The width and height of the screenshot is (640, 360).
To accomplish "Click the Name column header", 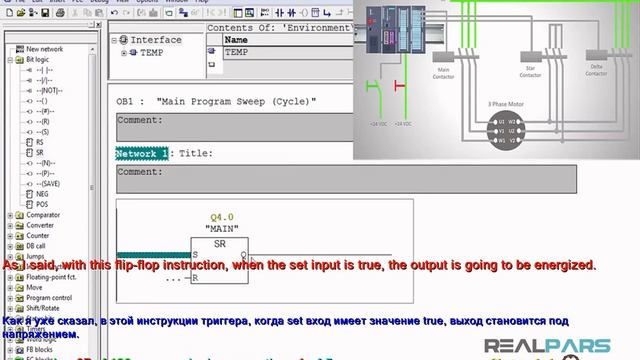I will pyautogui.click(x=288, y=40).
